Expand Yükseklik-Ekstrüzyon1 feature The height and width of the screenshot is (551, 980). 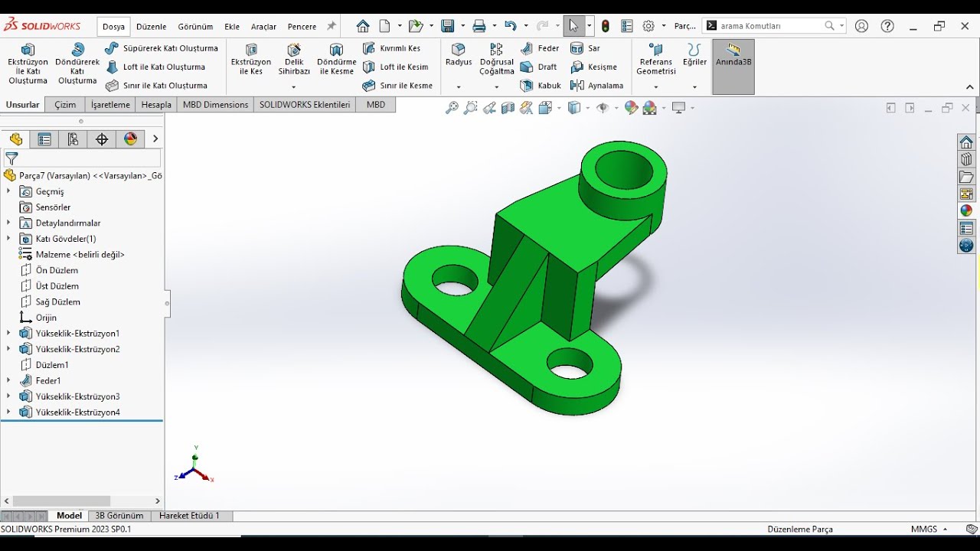pyautogui.click(x=8, y=334)
